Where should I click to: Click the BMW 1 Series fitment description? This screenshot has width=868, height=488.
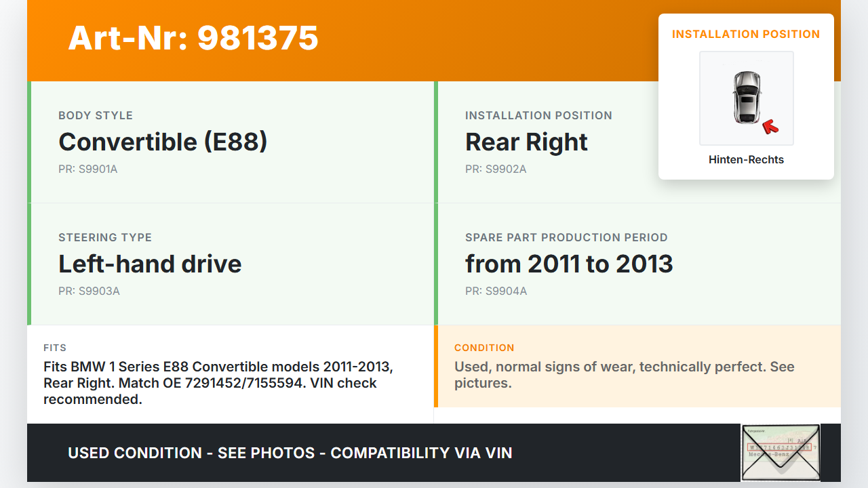click(217, 383)
